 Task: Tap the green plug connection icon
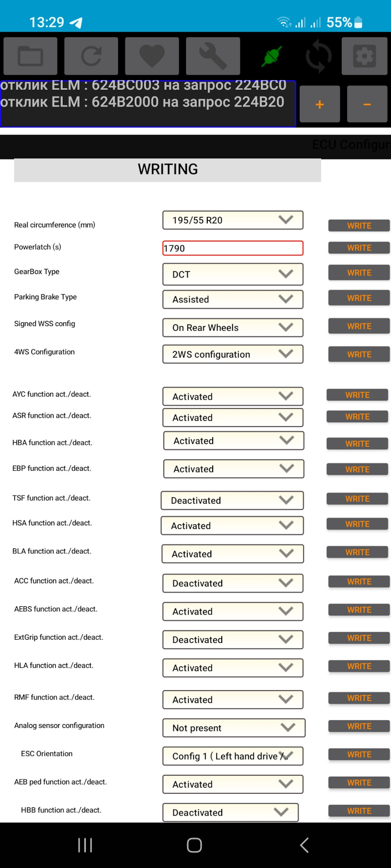272,57
